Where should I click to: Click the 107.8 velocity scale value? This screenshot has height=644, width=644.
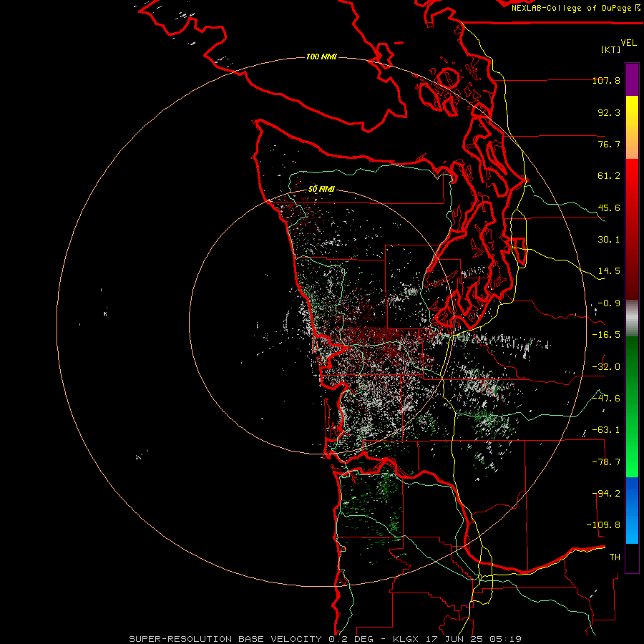click(606, 80)
